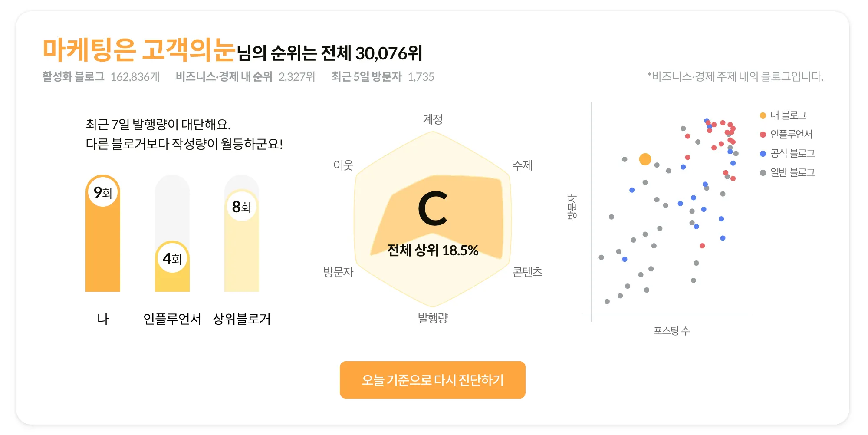Click the 4회 badge on influencer bar
The width and height of the screenshot is (868, 435).
pos(172,258)
